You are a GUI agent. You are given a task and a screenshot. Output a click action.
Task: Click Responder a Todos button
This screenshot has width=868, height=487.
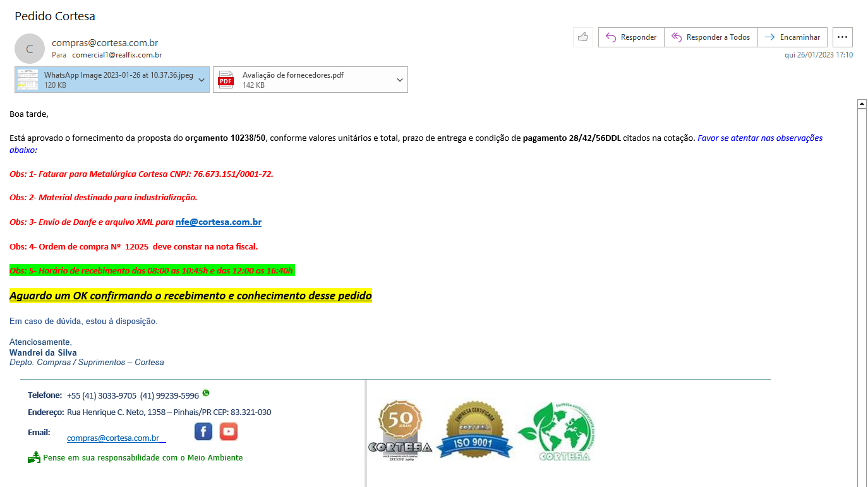click(711, 37)
